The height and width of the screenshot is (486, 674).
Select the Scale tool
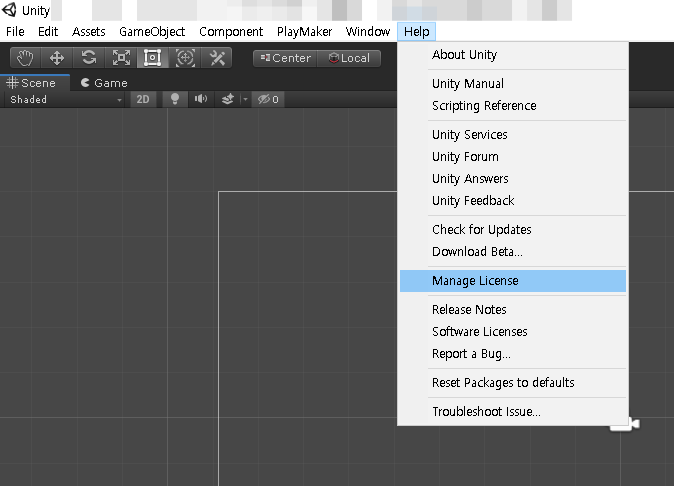click(121, 58)
